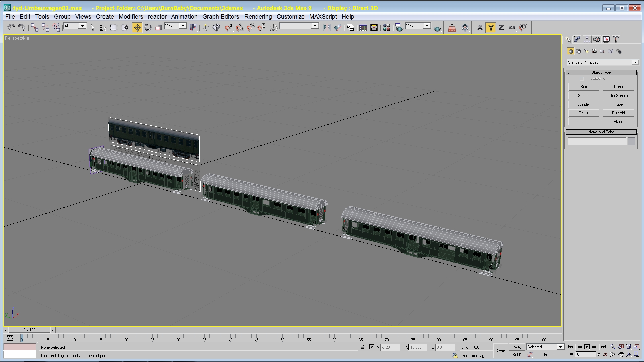
Task: Click the Teapot primitive button
Action: coord(583,122)
